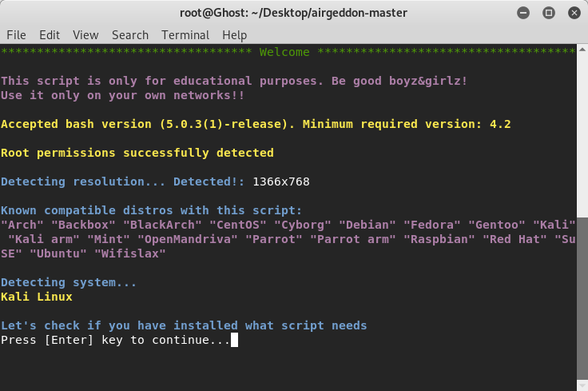Click the window title 'root@Ghost: ~/Desktop/airgeddon-master'
588x391 pixels.
pyautogui.click(x=294, y=13)
